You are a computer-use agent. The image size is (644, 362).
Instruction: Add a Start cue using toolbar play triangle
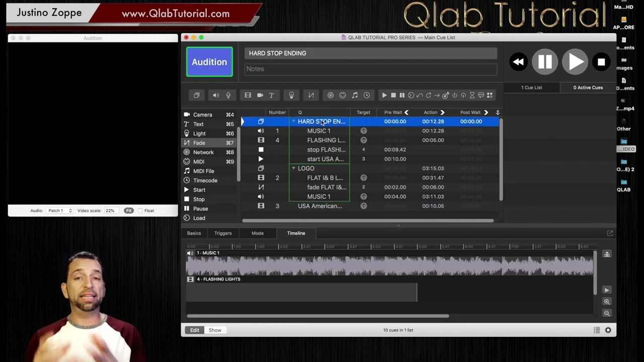pyautogui.click(x=384, y=95)
